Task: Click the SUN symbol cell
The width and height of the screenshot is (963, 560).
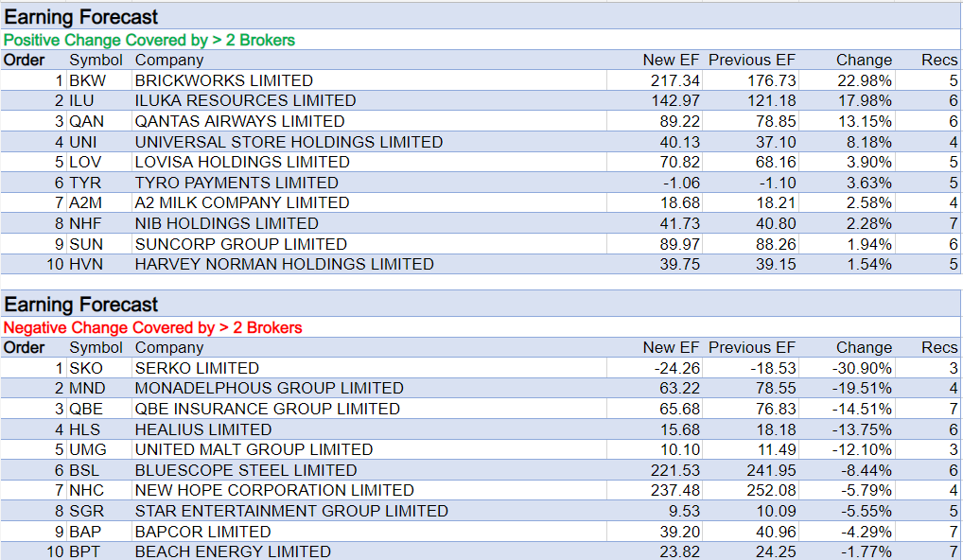Action: (x=85, y=244)
